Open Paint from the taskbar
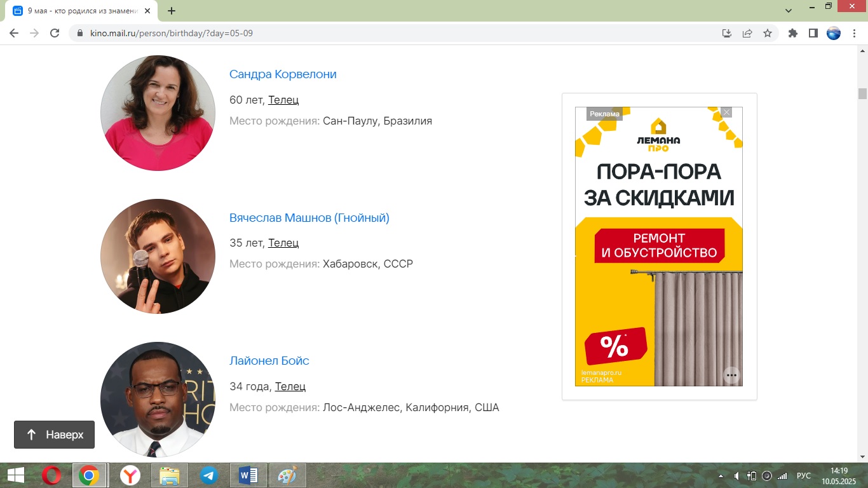Image resolution: width=868 pixels, height=488 pixels. (288, 475)
